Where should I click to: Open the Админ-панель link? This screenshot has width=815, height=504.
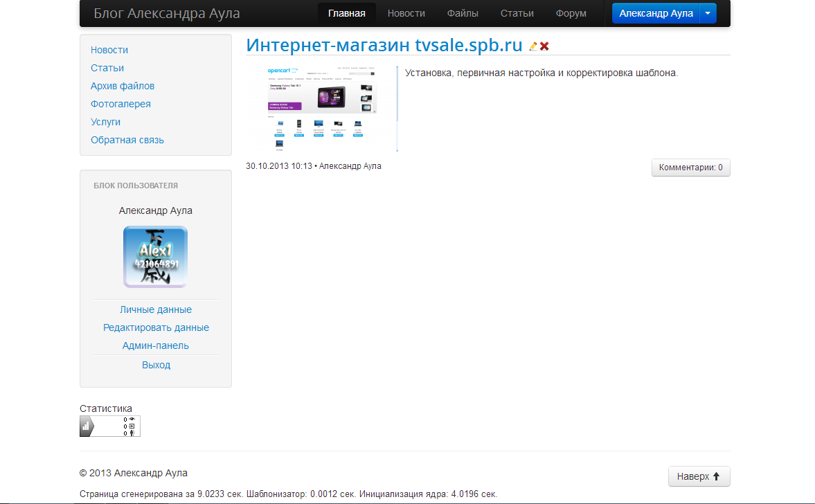pyautogui.click(x=156, y=345)
